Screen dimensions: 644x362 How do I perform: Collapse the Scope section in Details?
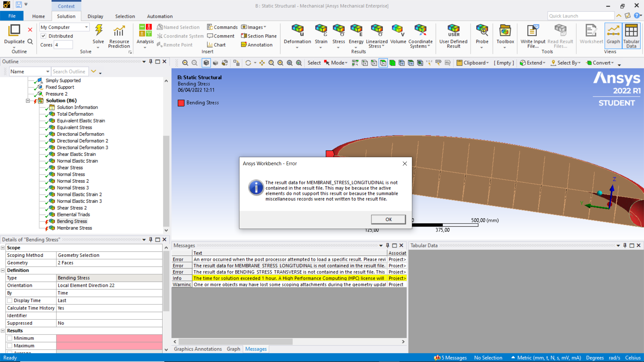[3, 248]
